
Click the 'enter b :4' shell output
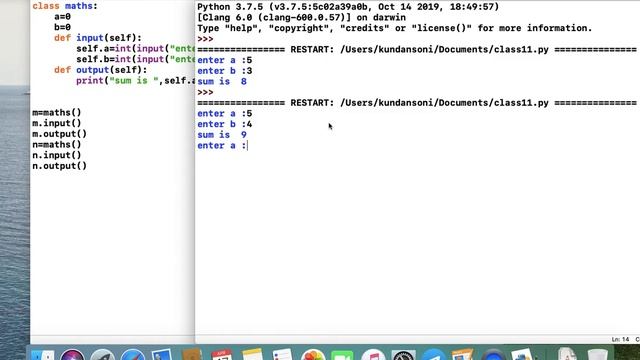coord(224,124)
